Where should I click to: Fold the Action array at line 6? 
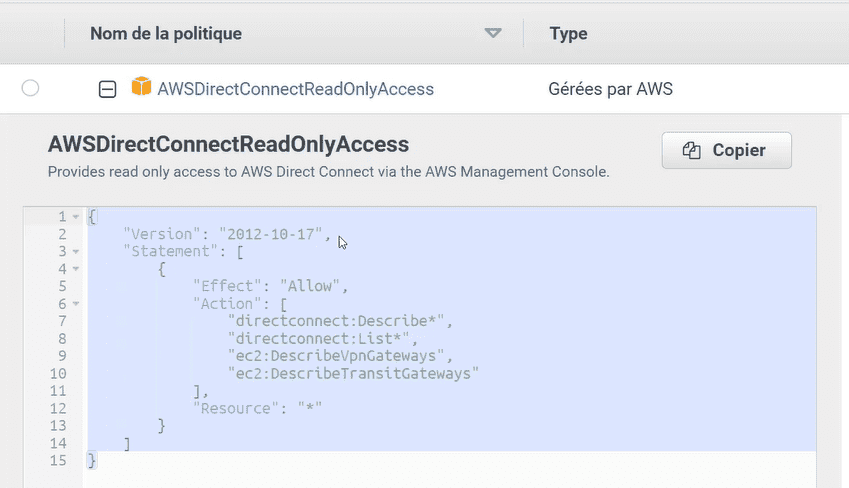tap(76, 304)
